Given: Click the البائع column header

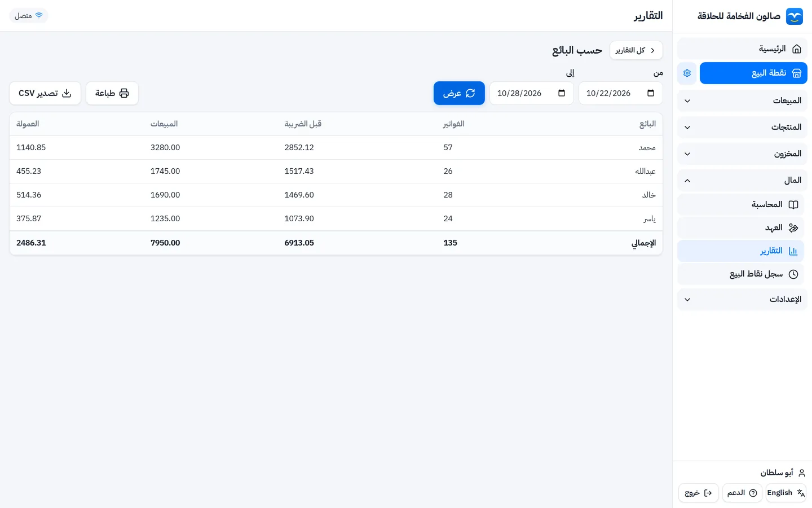Looking at the screenshot, I should coord(647,124).
